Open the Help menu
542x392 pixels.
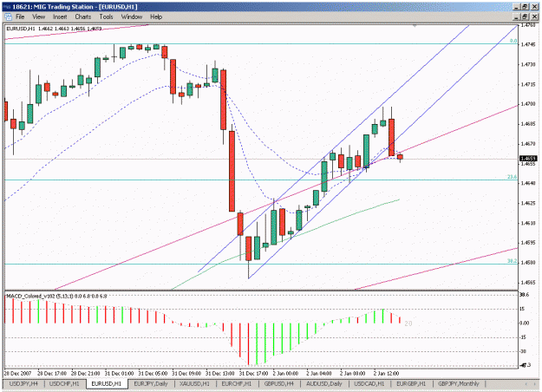[156, 16]
